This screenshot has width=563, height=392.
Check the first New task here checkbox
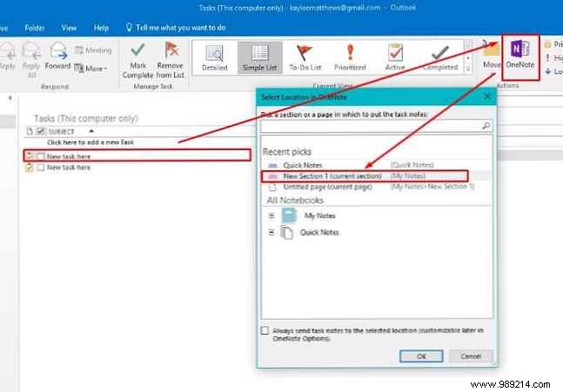(x=41, y=156)
